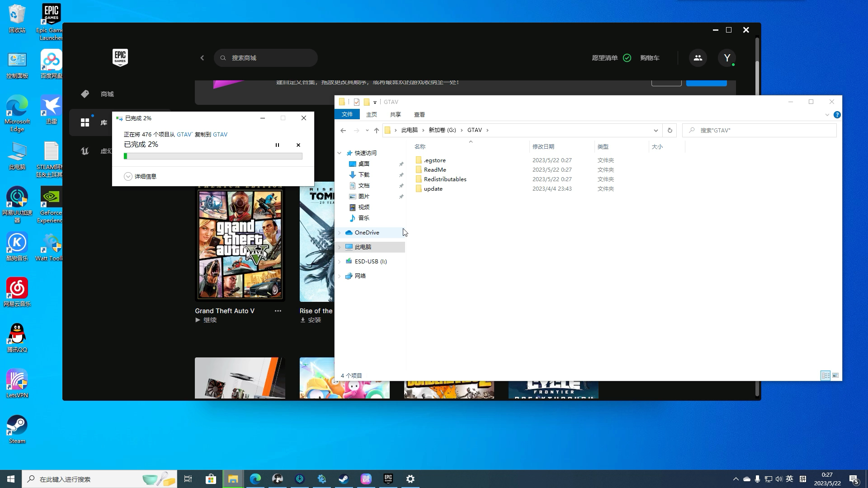The height and width of the screenshot is (488, 868).
Task: Click the 愿望清单 wishlist link
Action: click(x=604, y=58)
